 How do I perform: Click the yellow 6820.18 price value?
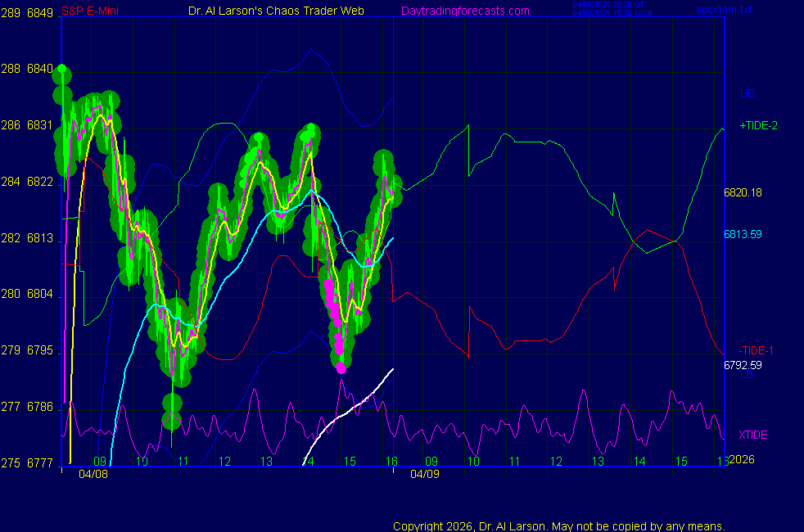click(x=743, y=193)
